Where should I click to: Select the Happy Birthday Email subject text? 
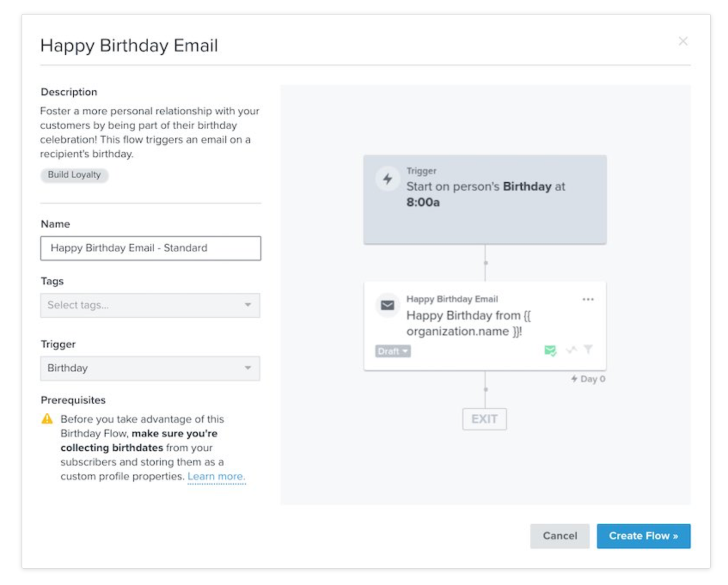click(x=468, y=323)
